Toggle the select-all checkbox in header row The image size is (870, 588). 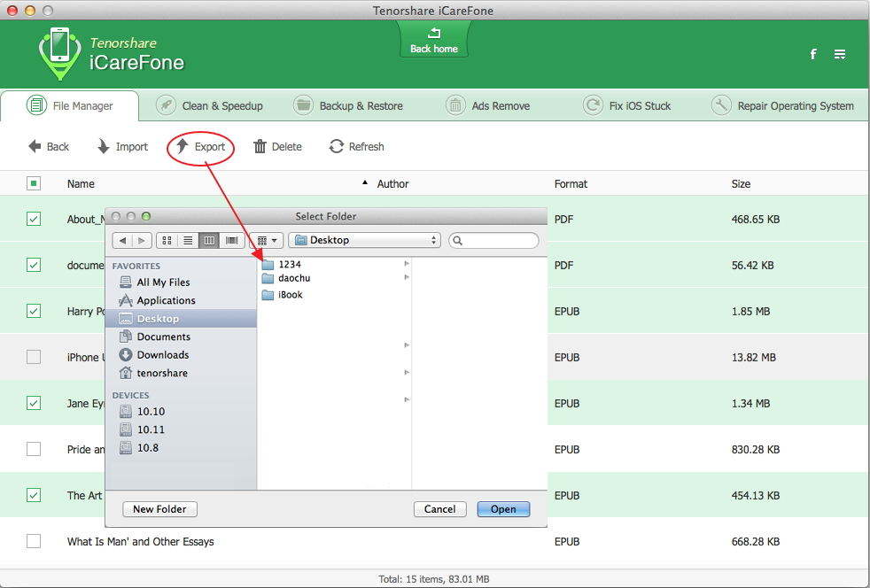pos(34,183)
